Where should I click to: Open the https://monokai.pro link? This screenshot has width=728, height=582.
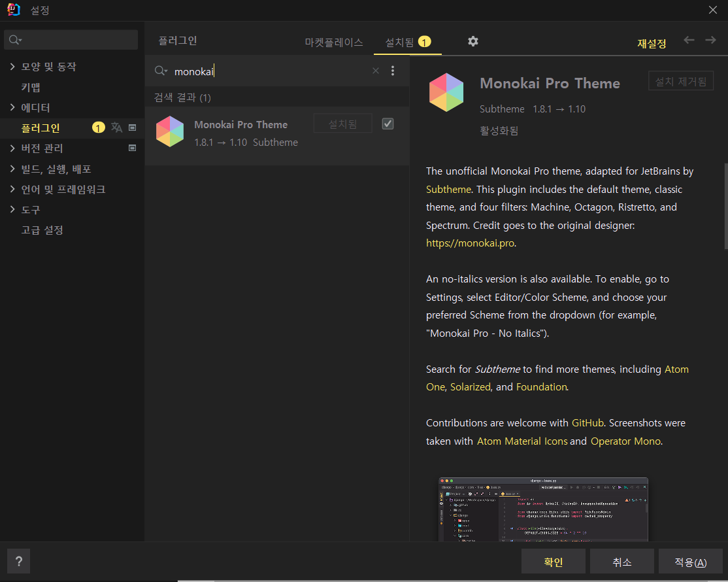(x=470, y=243)
